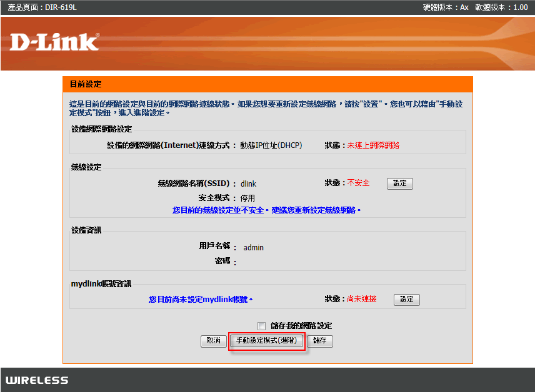535x392 pixels.
Task: Click the D-Link logo in the header
Action: [x=54, y=42]
